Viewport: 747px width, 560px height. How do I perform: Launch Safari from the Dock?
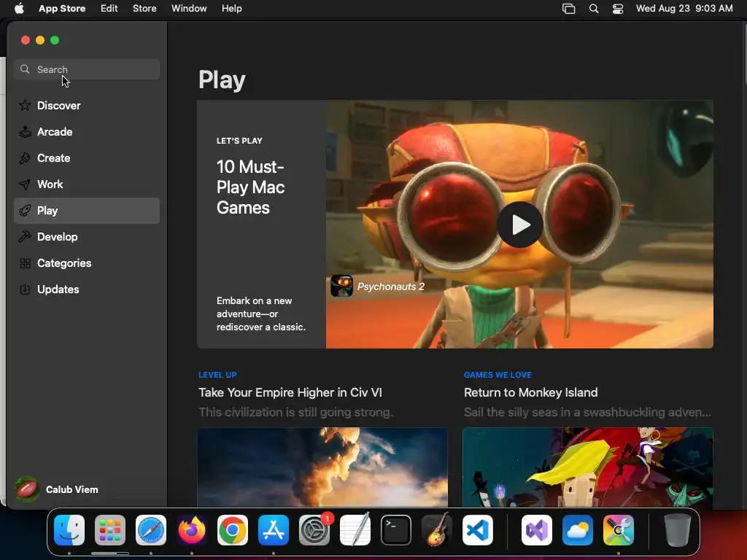click(151, 529)
